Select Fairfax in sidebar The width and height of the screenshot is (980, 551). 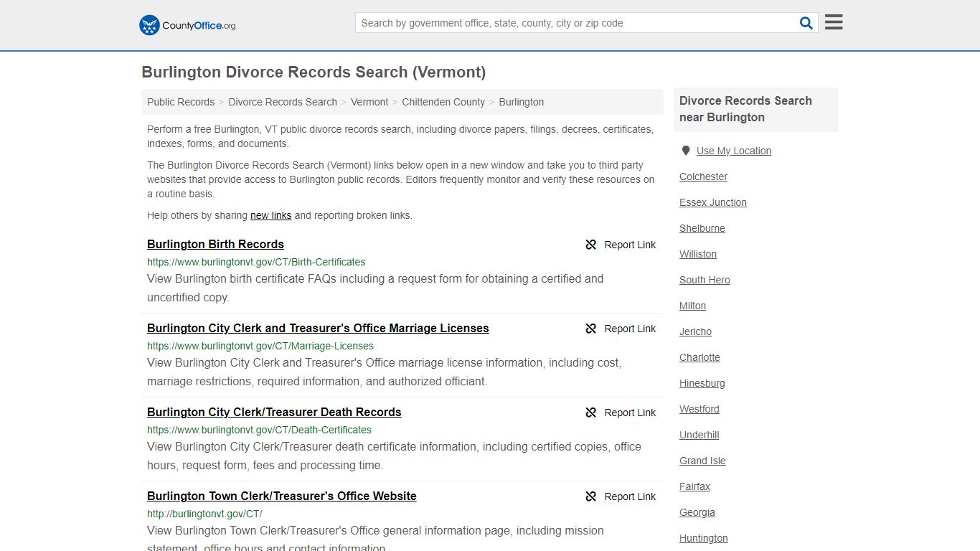click(694, 486)
